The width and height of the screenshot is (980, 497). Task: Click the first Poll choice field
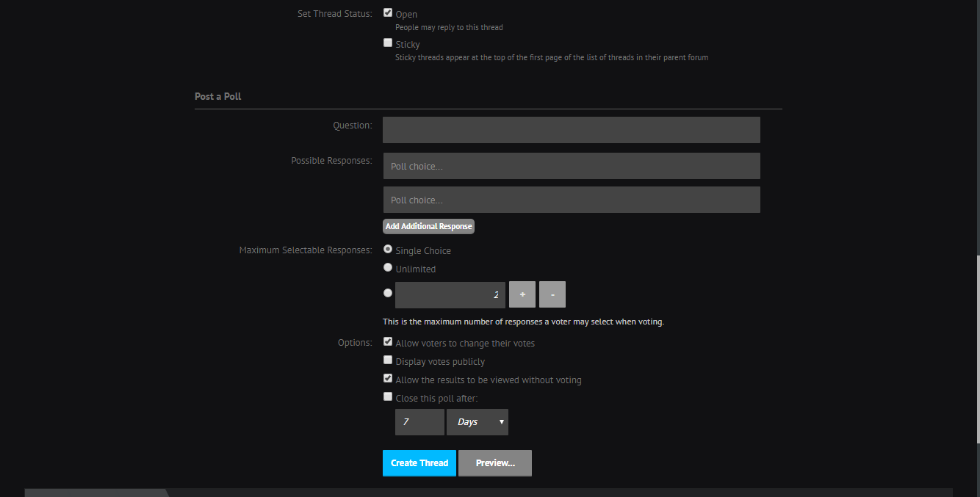click(x=571, y=166)
